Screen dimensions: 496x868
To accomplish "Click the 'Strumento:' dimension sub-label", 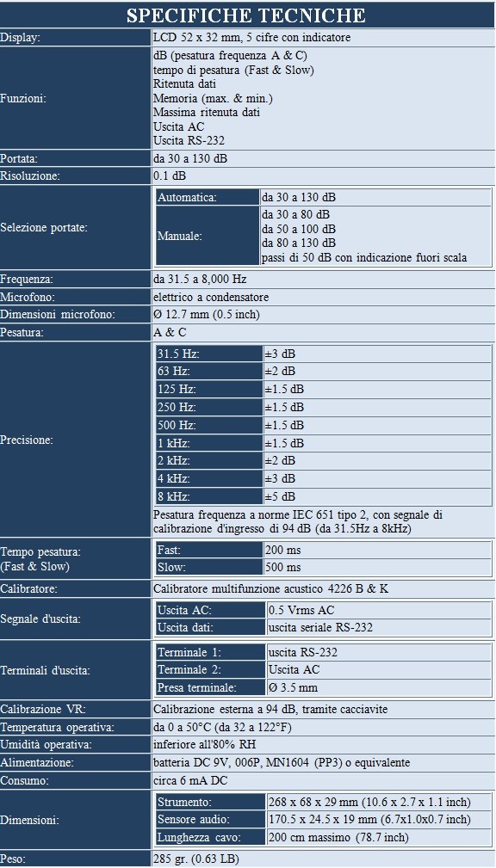I will coord(211,802).
